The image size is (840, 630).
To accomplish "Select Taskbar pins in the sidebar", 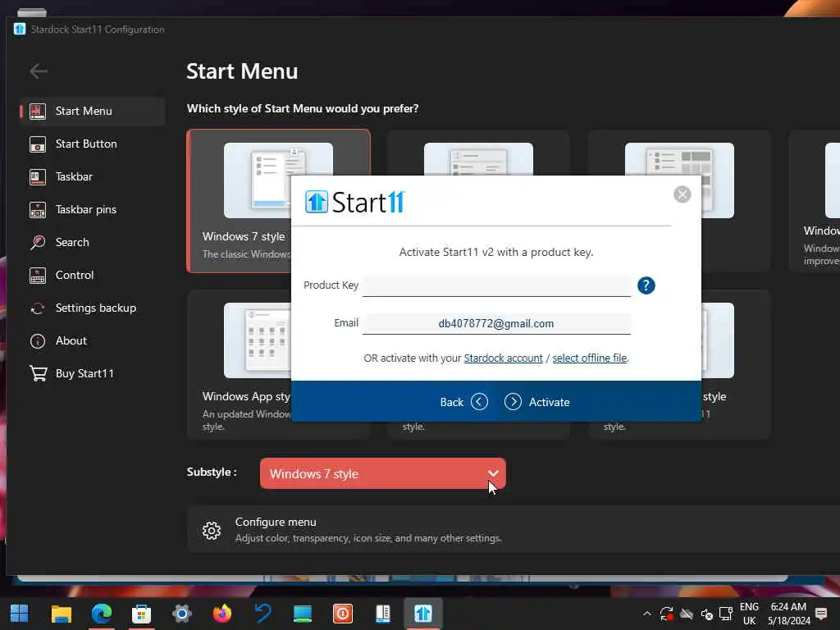I will pyautogui.click(x=92, y=209).
